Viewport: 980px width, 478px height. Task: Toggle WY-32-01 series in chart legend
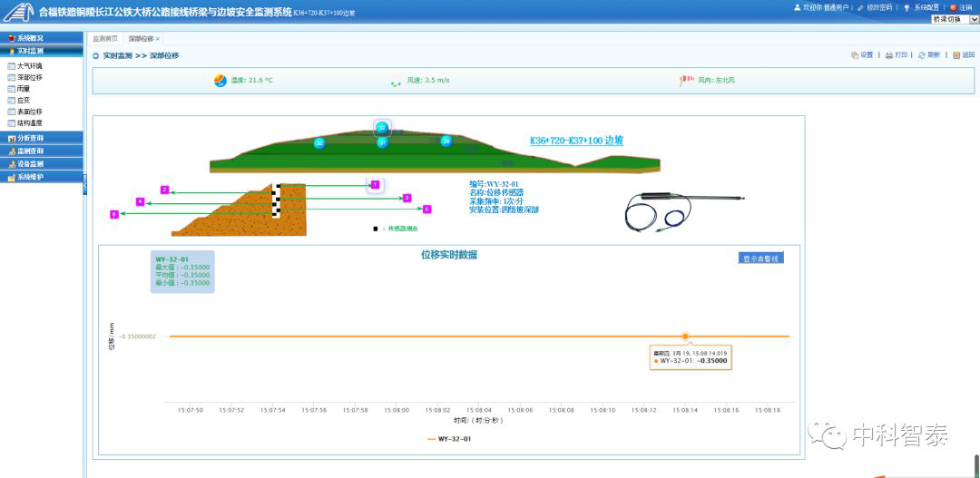(x=449, y=439)
